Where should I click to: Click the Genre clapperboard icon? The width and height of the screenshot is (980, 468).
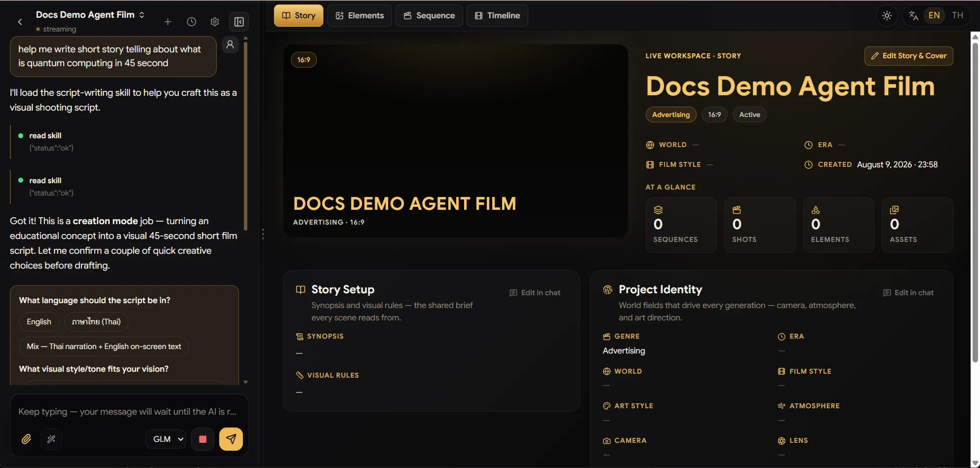pos(607,337)
